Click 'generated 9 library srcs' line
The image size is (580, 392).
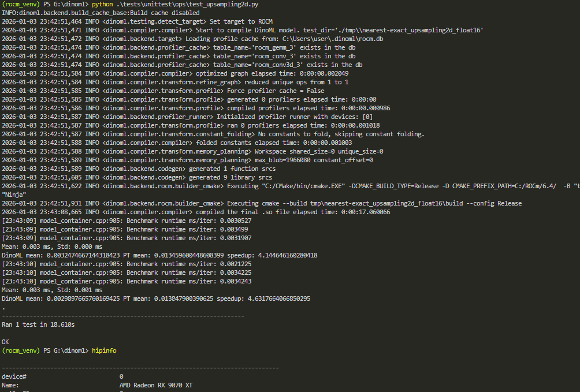click(230, 177)
